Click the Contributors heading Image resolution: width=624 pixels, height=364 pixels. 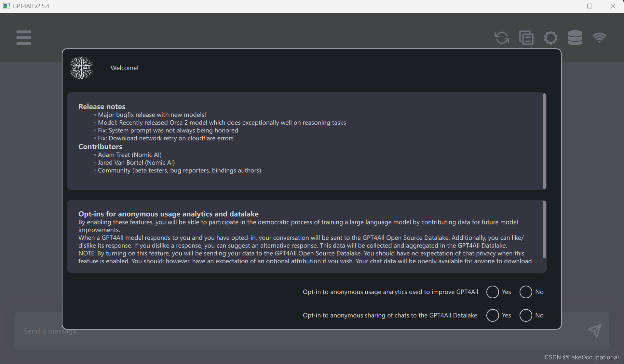tap(100, 146)
